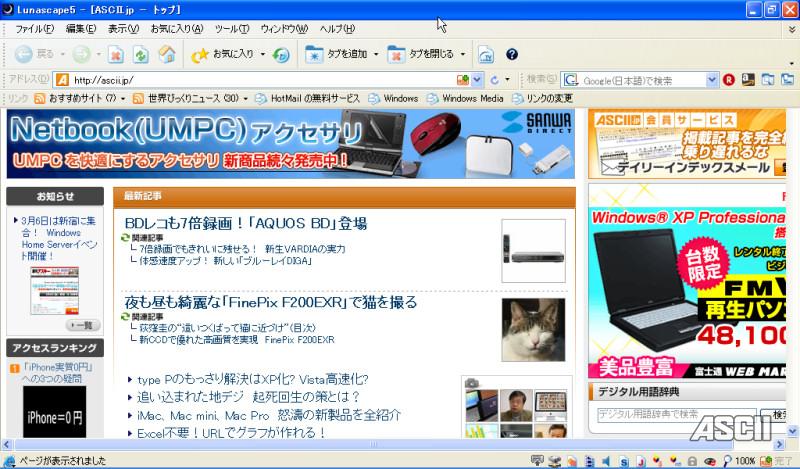Screen dimensions: 800x469
Task: Open help via question mark icon
Action: pos(512,54)
